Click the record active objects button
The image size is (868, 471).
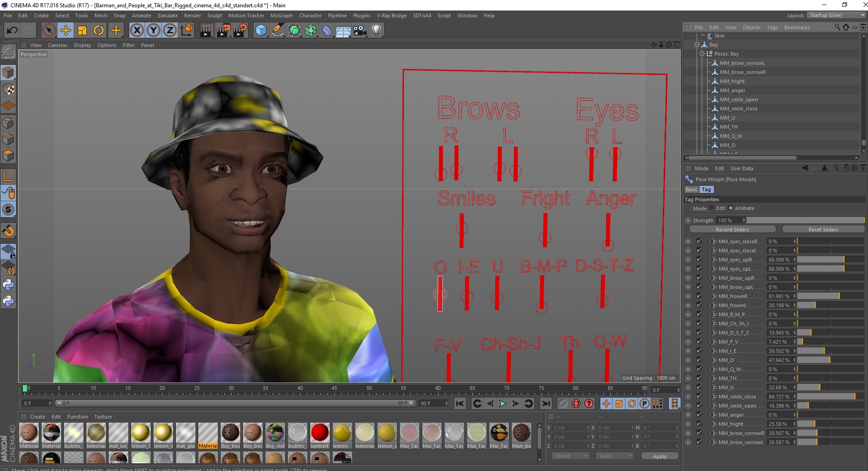563,403
